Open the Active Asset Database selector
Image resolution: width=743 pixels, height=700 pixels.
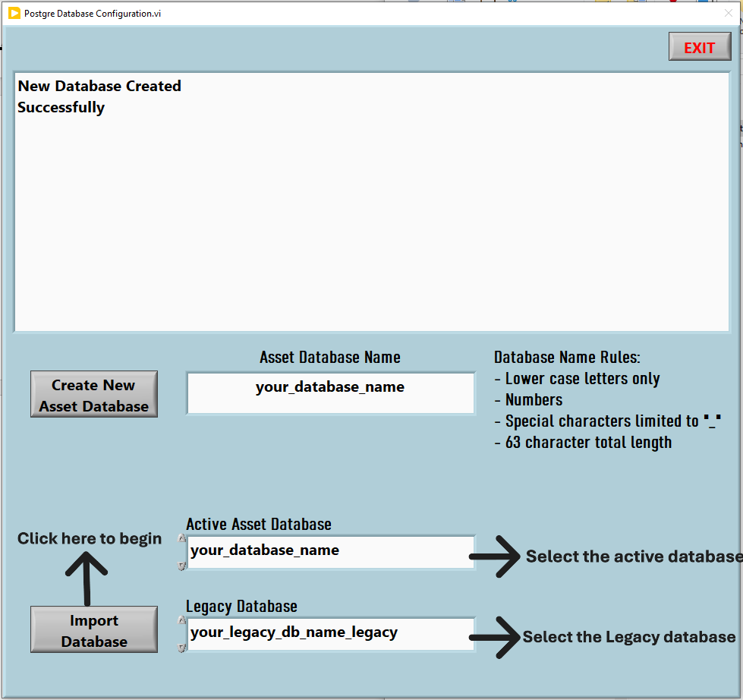330,552
